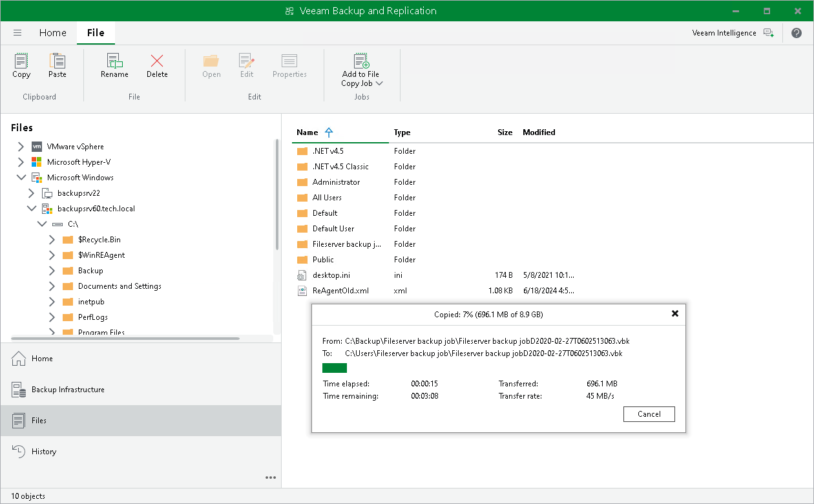Switch to the Home ribbon tab
This screenshot has height=504, width=814.
point(52,33)
